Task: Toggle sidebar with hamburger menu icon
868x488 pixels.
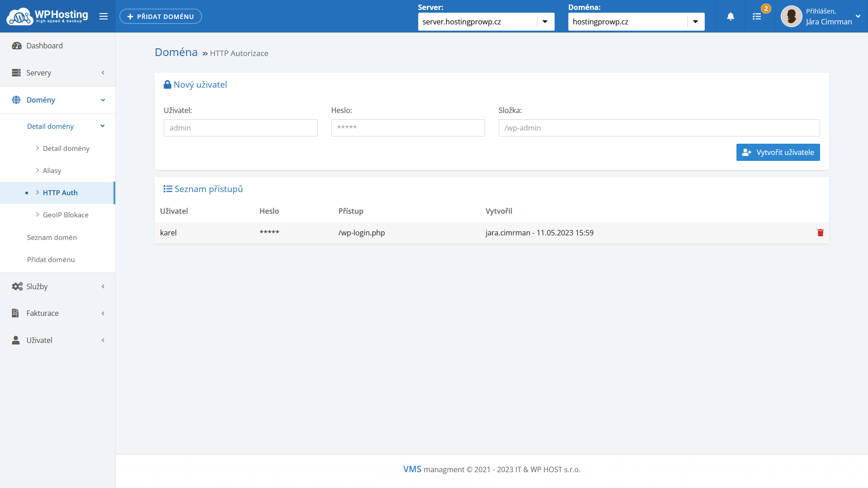Action: [104, 17]
